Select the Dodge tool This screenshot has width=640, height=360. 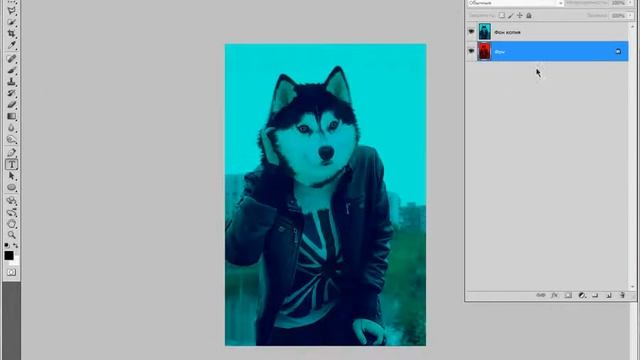coord(11,140)
